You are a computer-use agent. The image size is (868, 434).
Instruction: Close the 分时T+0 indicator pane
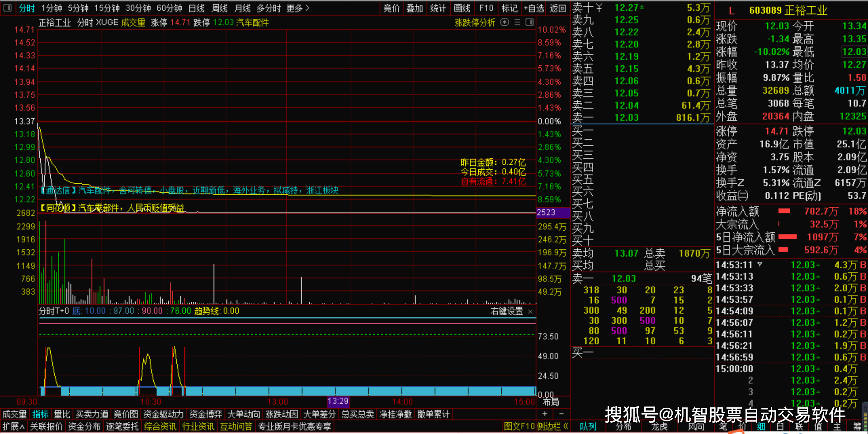(x=530, y=311)
